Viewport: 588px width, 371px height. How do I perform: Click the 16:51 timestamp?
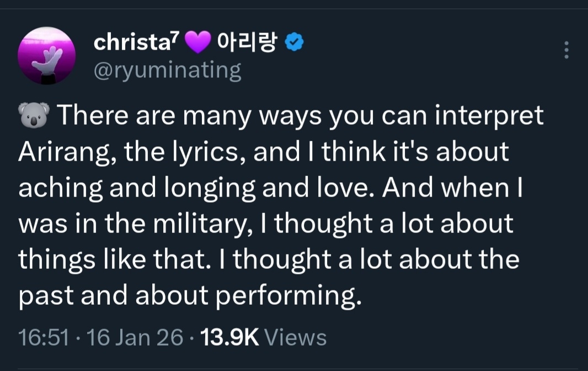click(x=44, y=337)
